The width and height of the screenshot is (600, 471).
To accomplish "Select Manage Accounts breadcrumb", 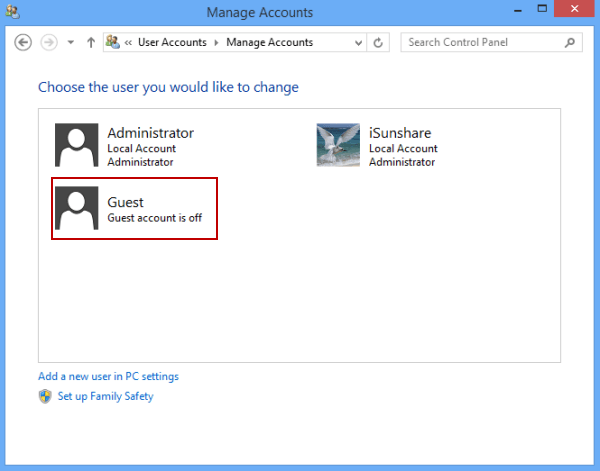I will [269, 42].
